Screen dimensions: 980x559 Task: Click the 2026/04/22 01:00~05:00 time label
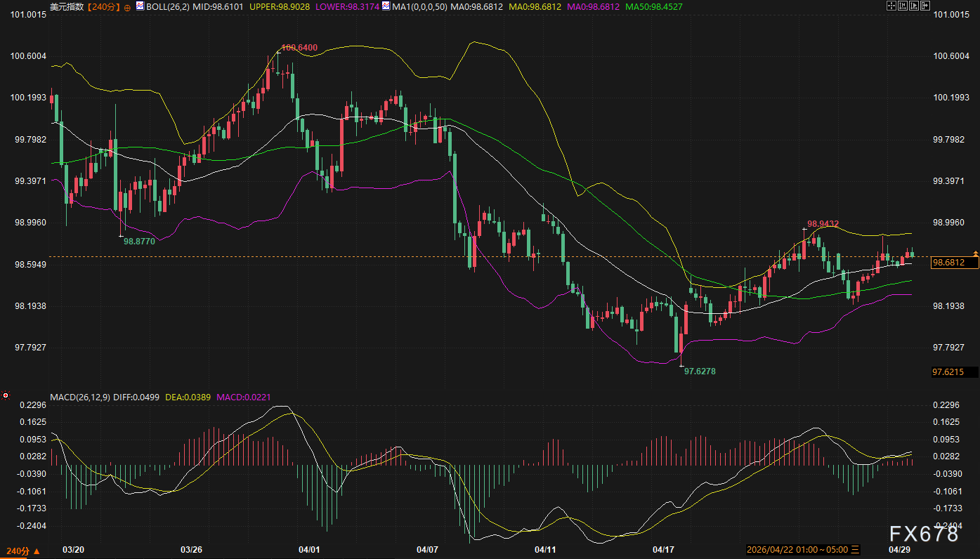(x=797, y=550)
